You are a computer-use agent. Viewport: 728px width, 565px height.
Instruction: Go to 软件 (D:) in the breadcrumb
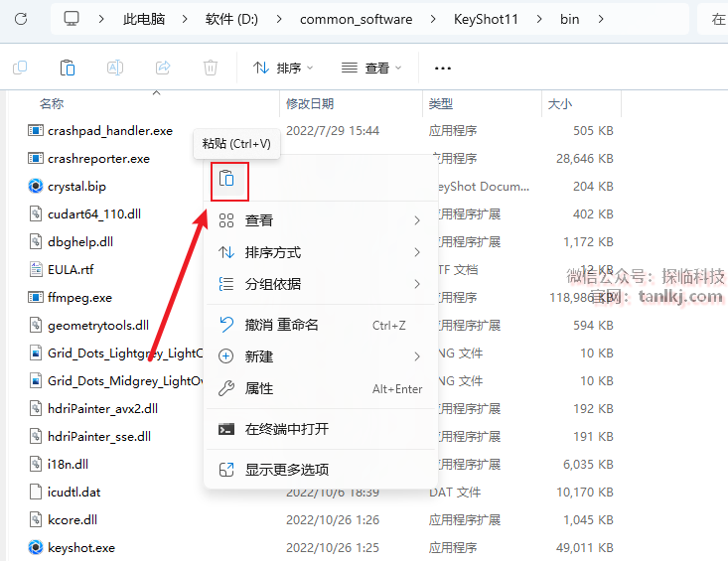click(x=231, y=19)
